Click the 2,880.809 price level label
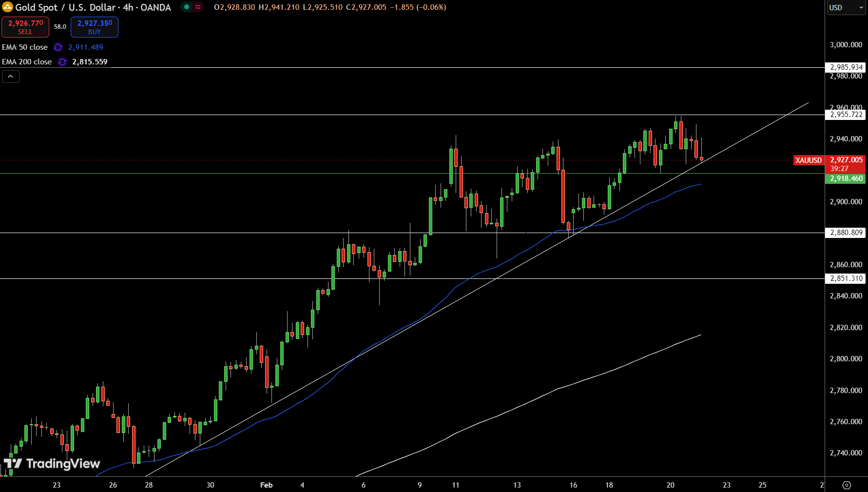Viewport: 868px width, 492px height. pos(846,233)
